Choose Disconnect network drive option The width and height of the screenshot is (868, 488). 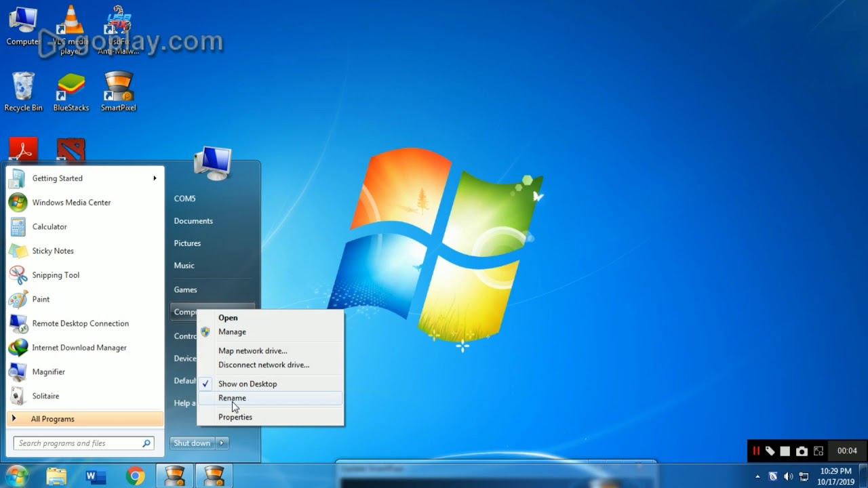(271, 365)
